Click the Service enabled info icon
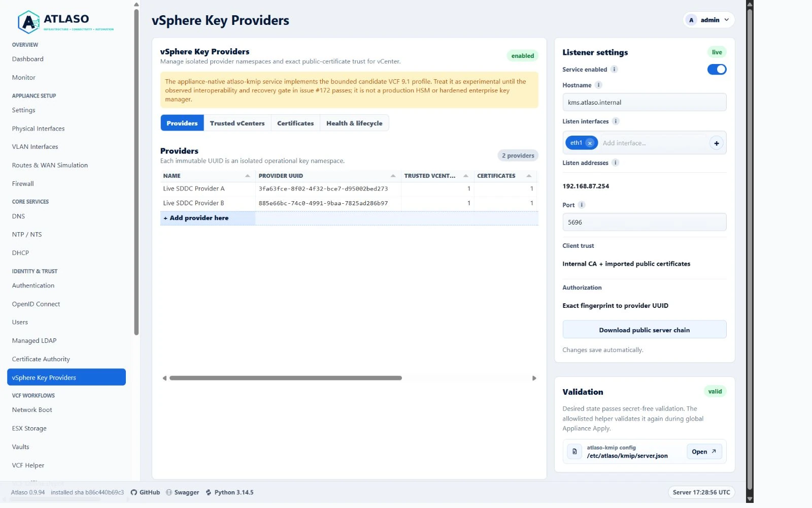Image resolution: width=812 pixels, height=508 pixels. click(614, 70)
